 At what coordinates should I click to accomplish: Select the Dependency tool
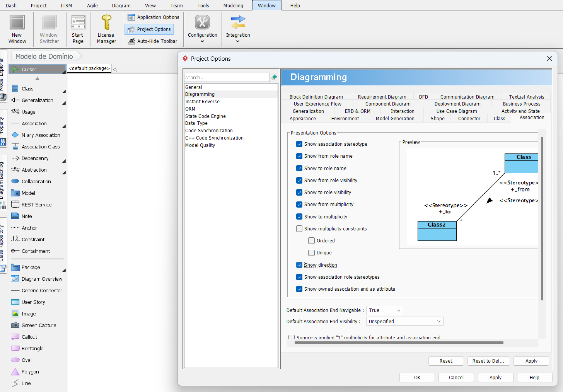[x=35, y=158]
